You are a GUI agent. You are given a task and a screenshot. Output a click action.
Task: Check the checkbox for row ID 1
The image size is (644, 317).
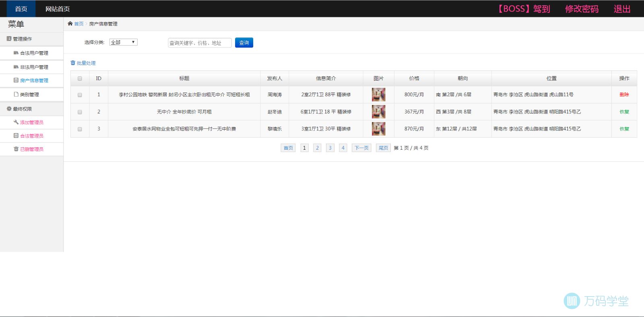pos(80,95)
